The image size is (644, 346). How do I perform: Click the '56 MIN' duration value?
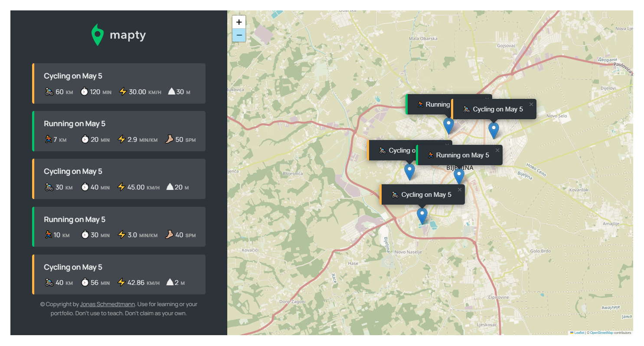click(100, 283)
